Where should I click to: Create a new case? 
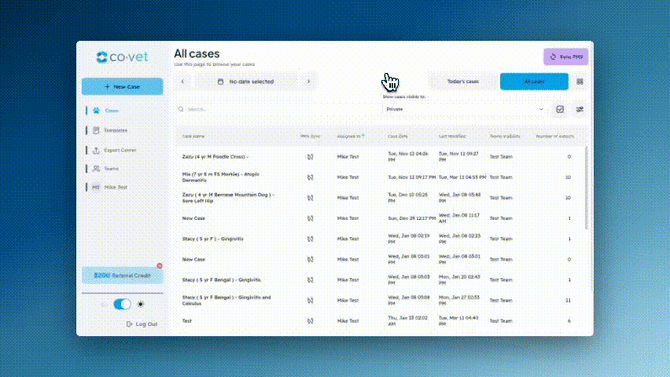[122, 86]
